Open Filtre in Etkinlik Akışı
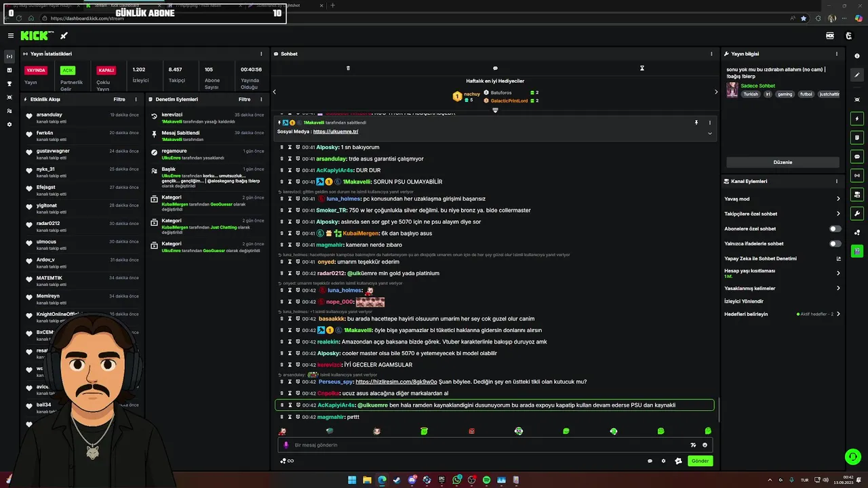The width and height of the screenshot is (868, 488). [x=119, y=99]
